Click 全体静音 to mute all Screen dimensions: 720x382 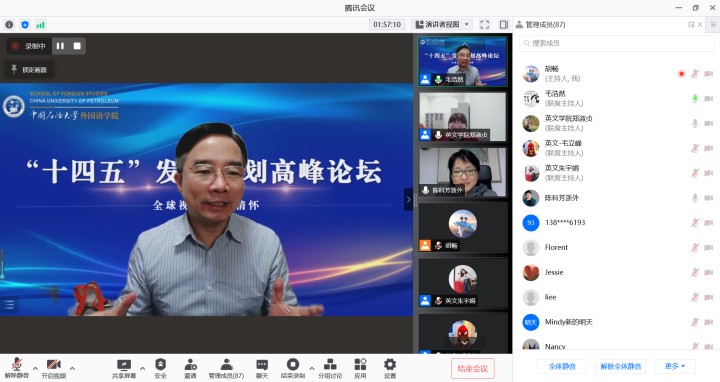(x=562, y=366)
